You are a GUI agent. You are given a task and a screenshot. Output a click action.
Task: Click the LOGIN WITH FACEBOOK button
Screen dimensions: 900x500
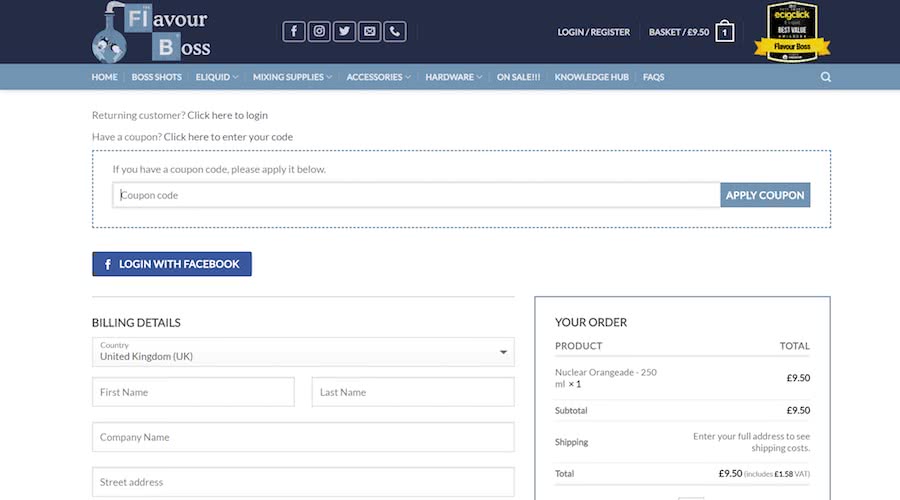pos(172,264)
